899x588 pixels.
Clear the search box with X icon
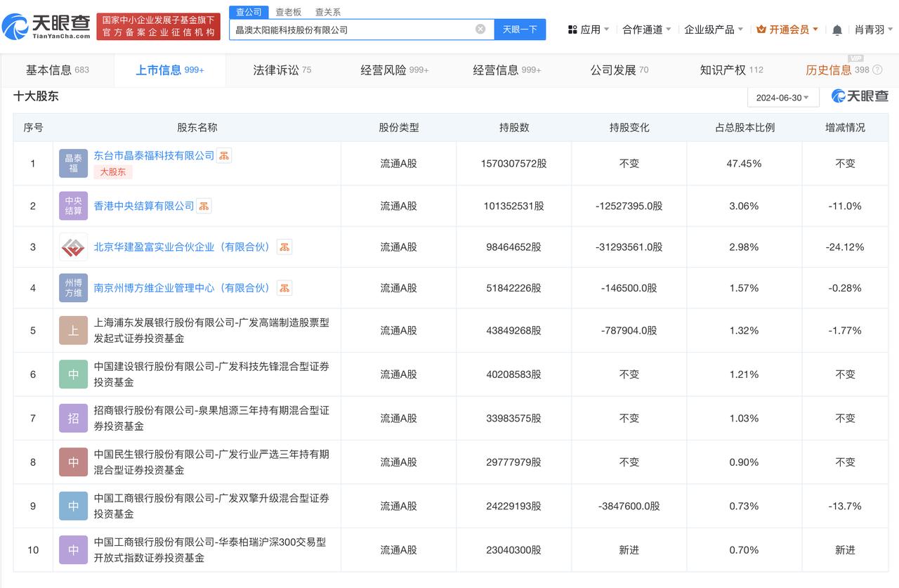[480, 30]
